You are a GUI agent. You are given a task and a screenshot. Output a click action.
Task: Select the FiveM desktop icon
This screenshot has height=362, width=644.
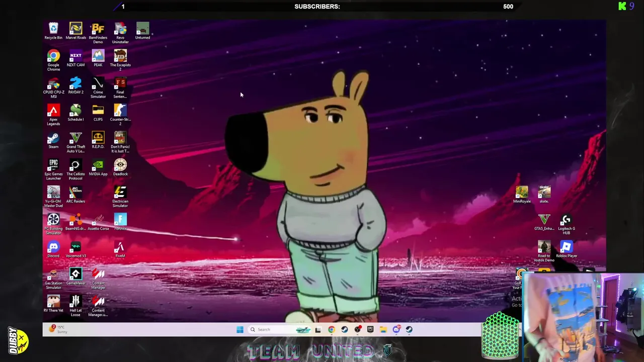click(120, 249)
